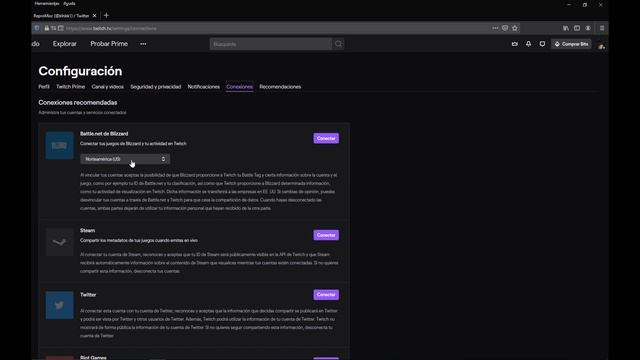
Task: Open the Seguridad y privacidad tab
Action: pos(156,87)
